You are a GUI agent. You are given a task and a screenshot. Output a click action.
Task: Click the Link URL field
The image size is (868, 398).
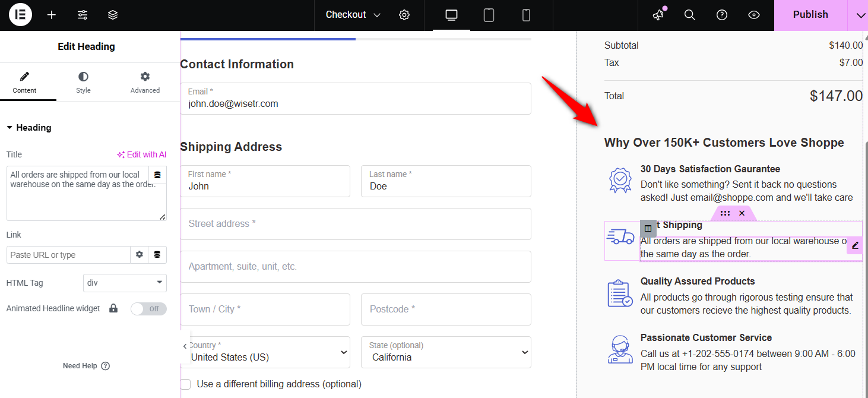point(68,255)
